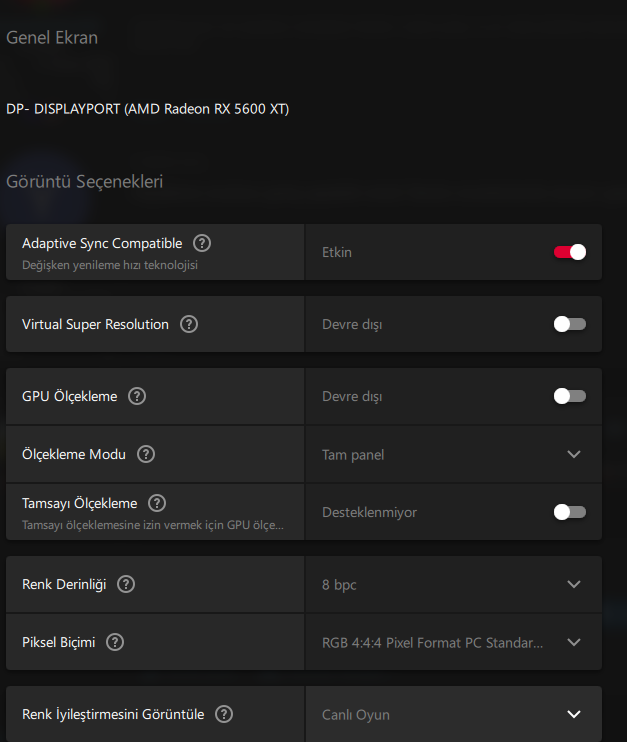The width and height of the screenshot is (627, 742).
Task: Click help icon next to Adaptive Sync Compatible
Action: [202, 243]
